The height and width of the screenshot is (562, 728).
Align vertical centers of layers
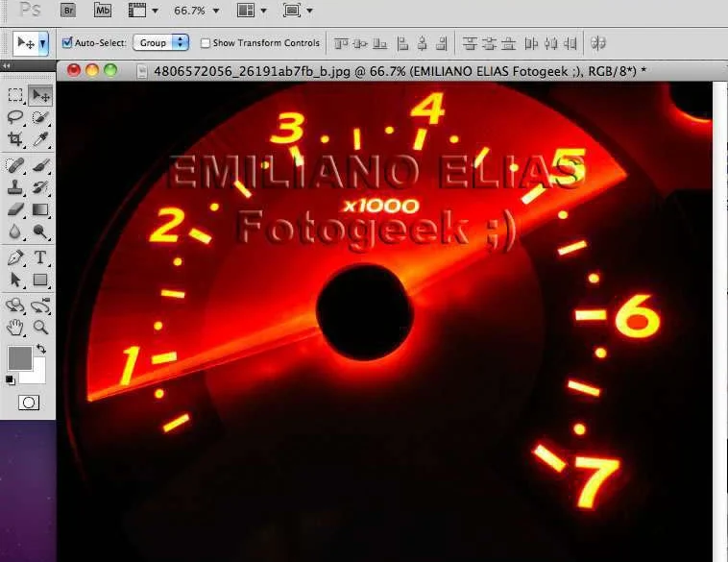point(360,43)
